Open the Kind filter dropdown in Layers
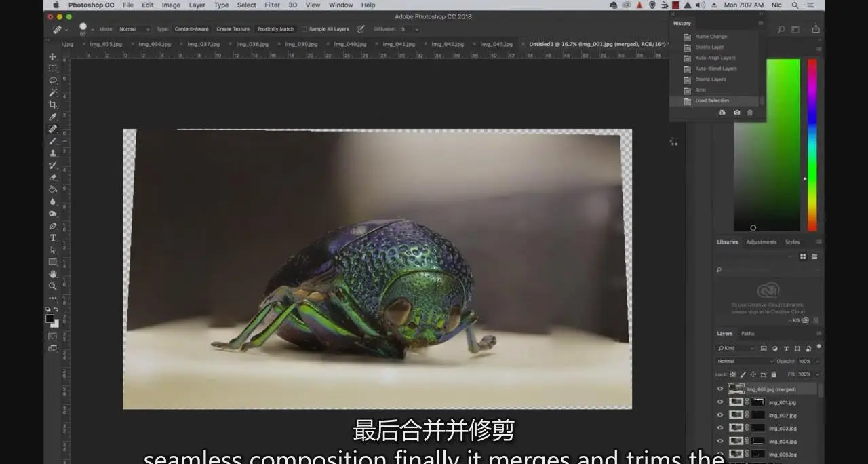The height and width of the screenshot is (464, 868). tap(736, 348)
